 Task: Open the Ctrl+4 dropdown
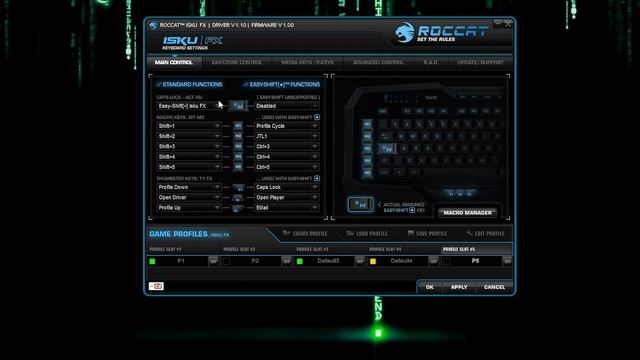[x=287, y=157]
